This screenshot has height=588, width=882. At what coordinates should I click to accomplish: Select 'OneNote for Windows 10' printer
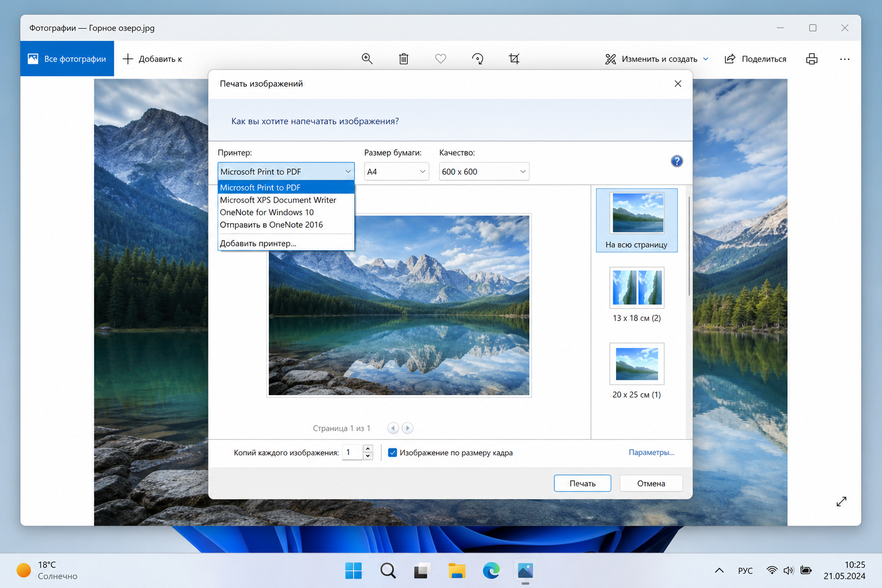(286, 212)
